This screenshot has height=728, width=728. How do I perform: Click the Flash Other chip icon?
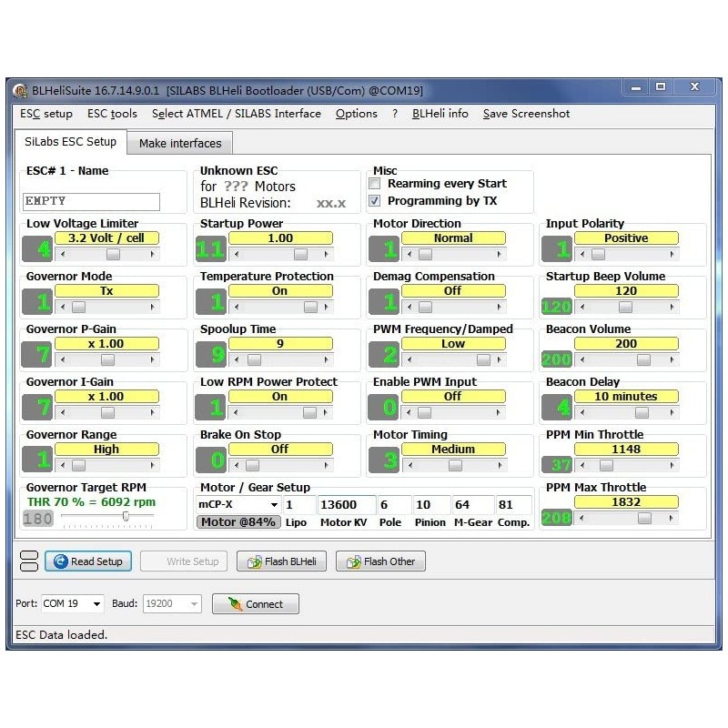tap(352, 561)
